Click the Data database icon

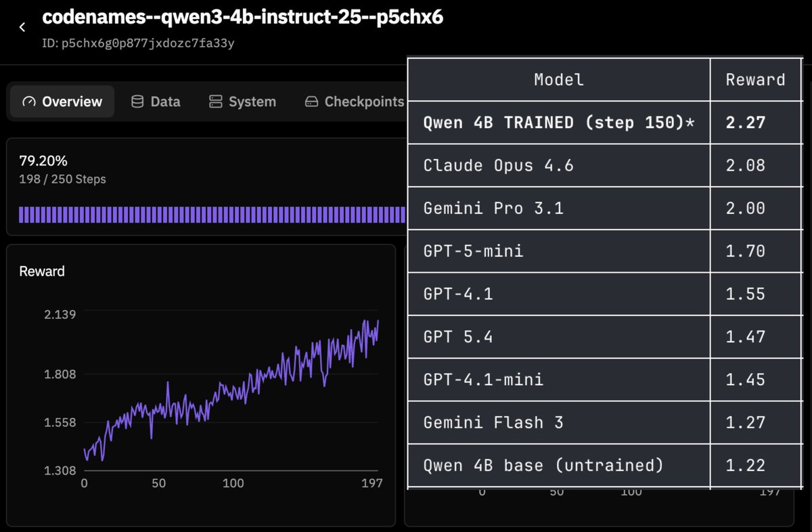point(137,102)
